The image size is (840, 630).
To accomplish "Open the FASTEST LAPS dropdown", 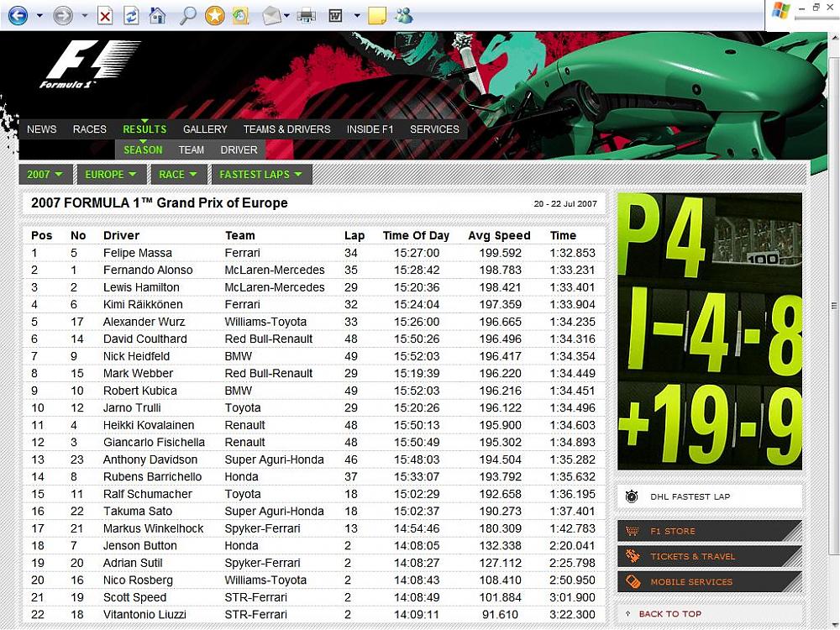I will click(x=260, y=175).
